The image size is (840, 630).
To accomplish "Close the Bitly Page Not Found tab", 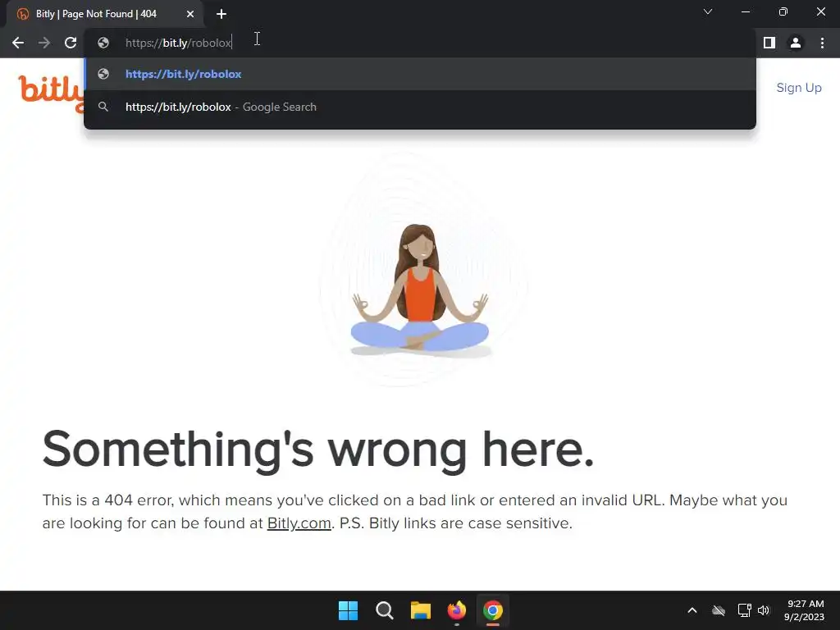I will tap(190, 14).
